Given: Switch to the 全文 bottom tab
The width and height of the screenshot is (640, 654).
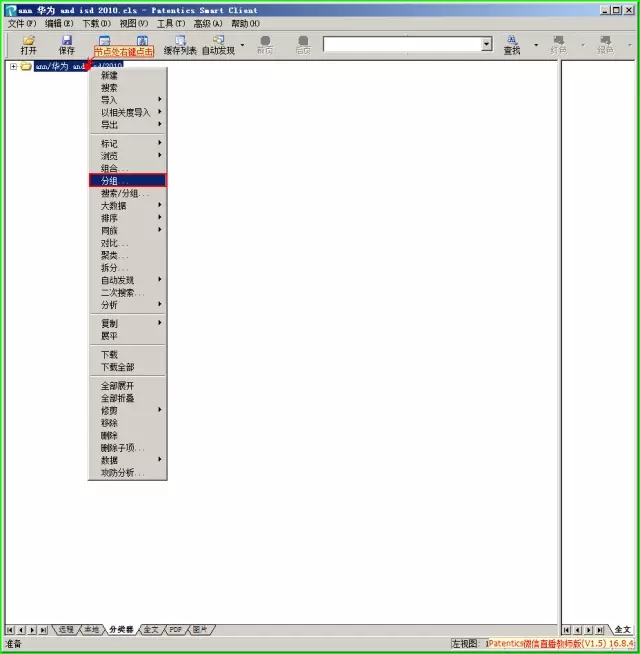Looking at the screenshot, I should [150, 630].
